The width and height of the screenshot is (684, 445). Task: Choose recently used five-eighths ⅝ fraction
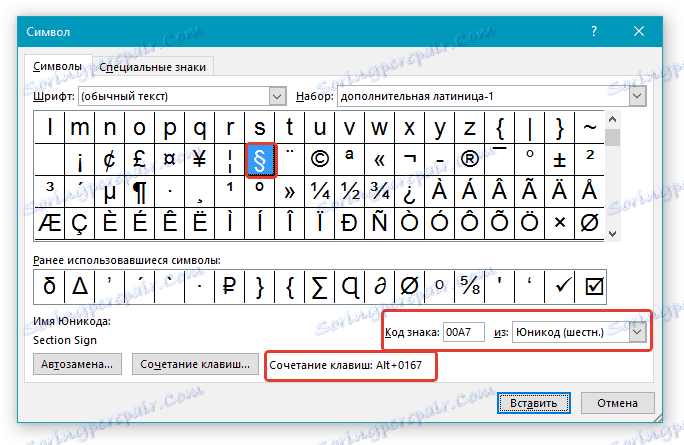coord(470,287)
